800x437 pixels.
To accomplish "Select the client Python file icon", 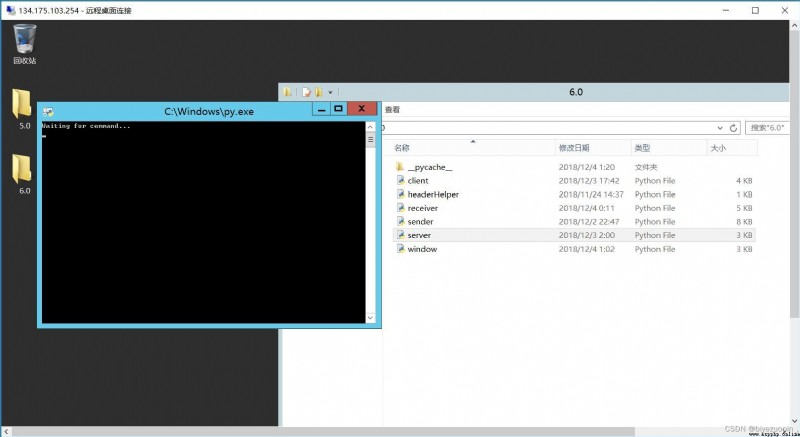I will coord(401,181).
